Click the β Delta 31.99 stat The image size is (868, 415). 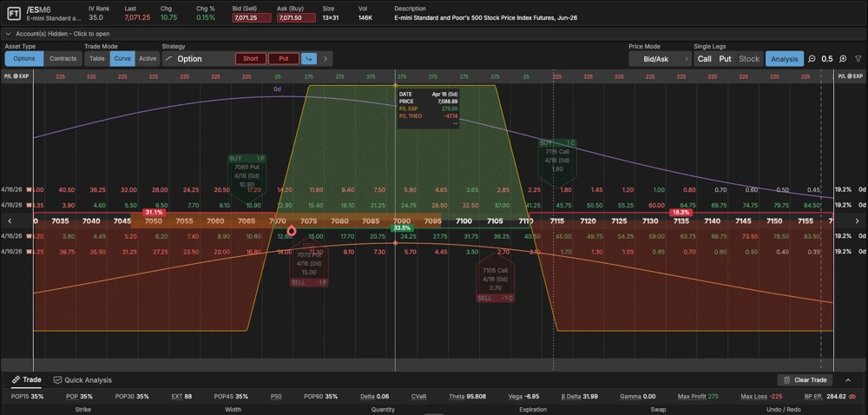point(582,396)
